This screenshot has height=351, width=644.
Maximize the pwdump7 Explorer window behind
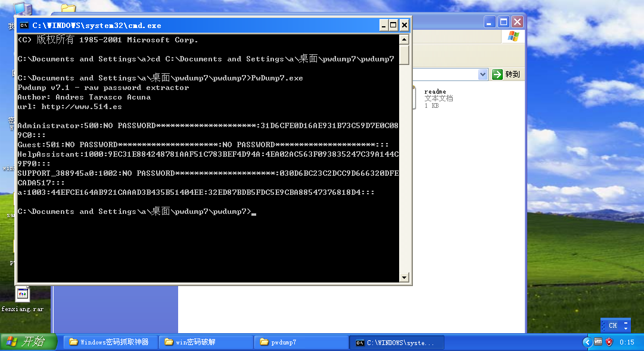[x=503, y=22]
